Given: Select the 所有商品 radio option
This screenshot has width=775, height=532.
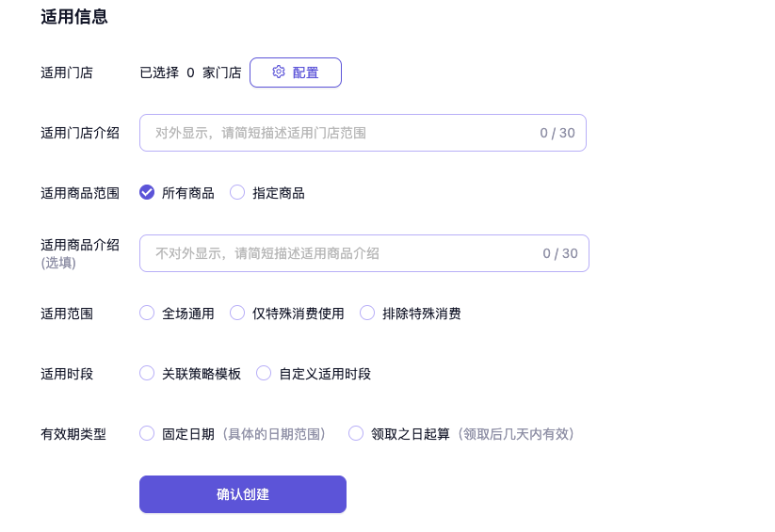Looking at the screenshot, I should point(147,193).
